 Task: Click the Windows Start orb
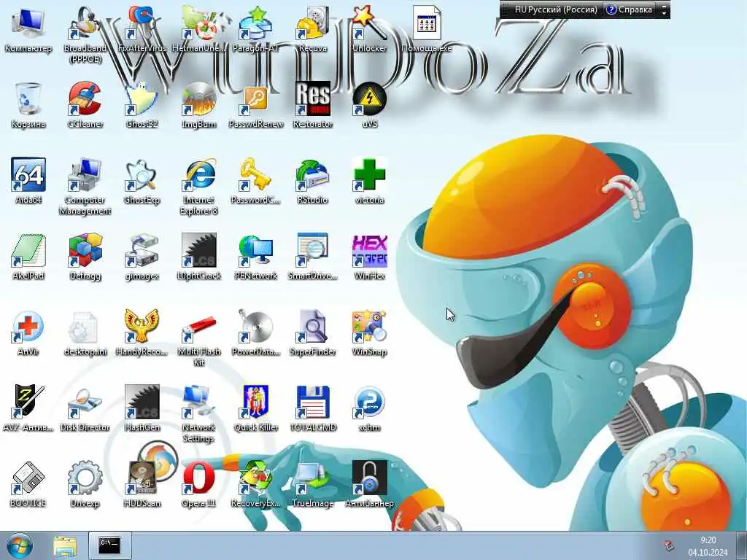(x=20, y=546)
